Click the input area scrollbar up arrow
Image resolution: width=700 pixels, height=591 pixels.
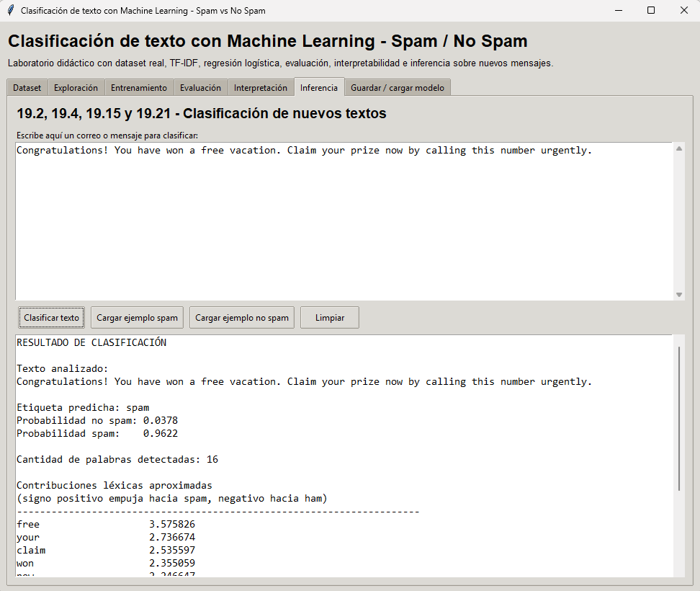678,148
